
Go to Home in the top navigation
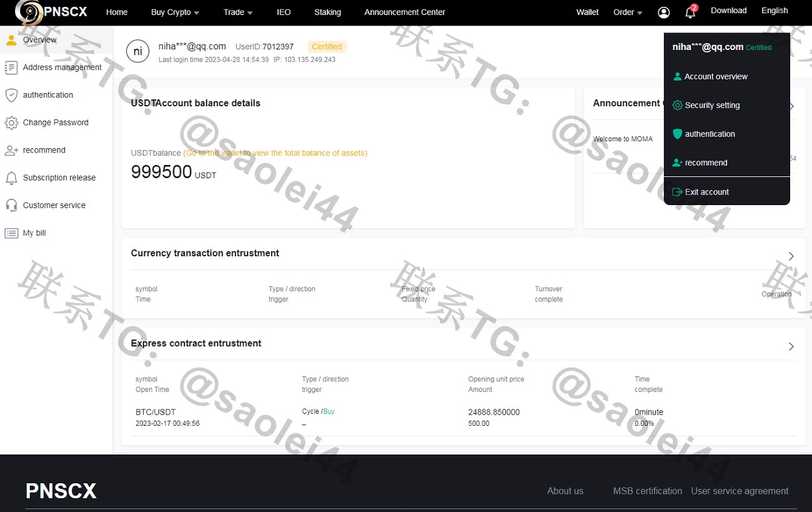click(x=117, y=13)
